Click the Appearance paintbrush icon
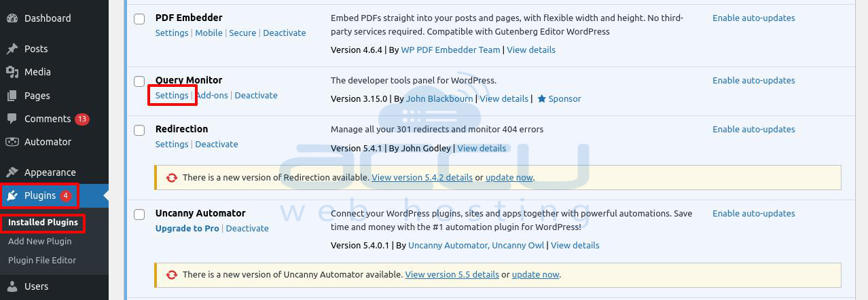Viewport: 868px width, 300px height. pyautogui.click(x=12, y=172)
